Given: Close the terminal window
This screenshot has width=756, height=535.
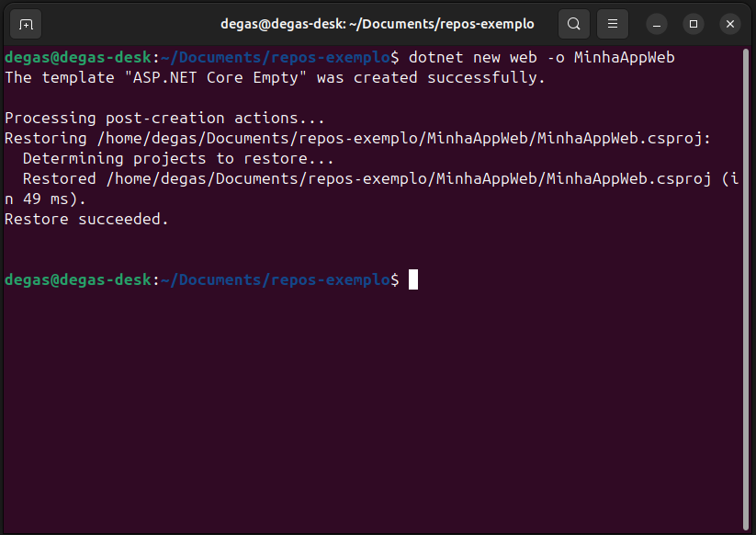Looking at the screenshot, I should [x=730, y=24].
